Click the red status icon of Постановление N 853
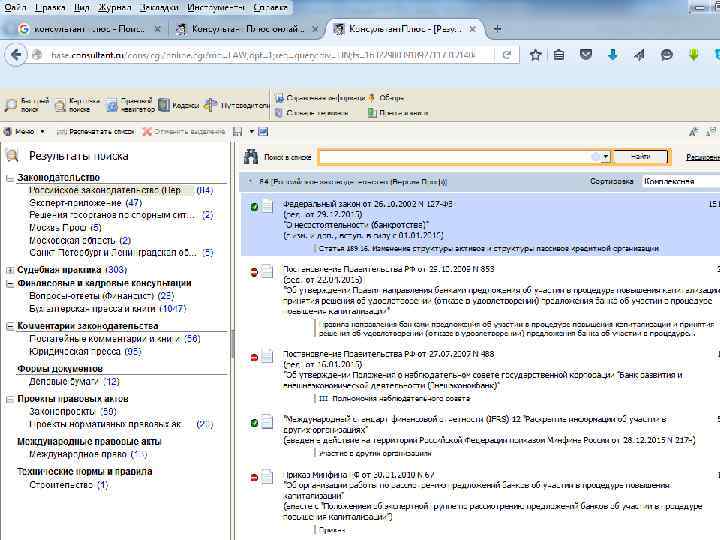Viewport: 720px width, 540px height. (x=254, y=272)
